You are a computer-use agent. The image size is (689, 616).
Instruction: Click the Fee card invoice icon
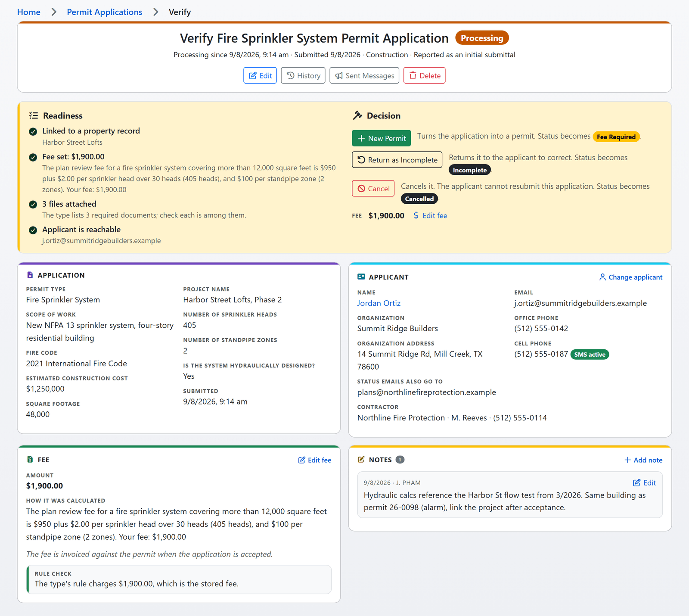coord(30,460)
